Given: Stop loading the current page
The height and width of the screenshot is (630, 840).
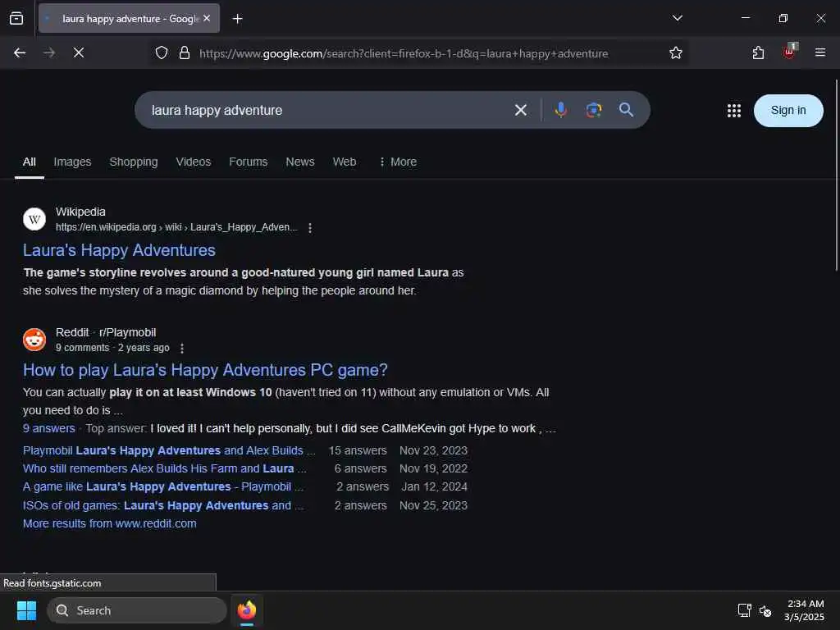Looking at the screenshot, I should pyautogui.click(x=78, y=53).
